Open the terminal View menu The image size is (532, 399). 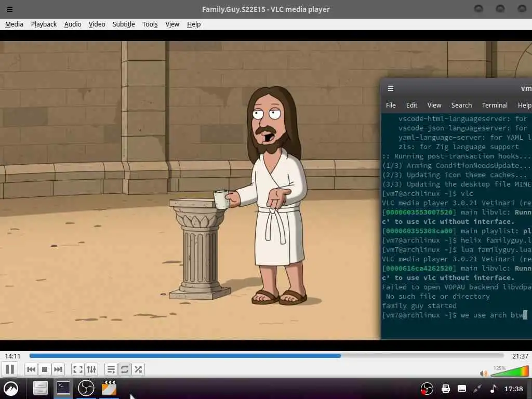(x=434, y=105)
